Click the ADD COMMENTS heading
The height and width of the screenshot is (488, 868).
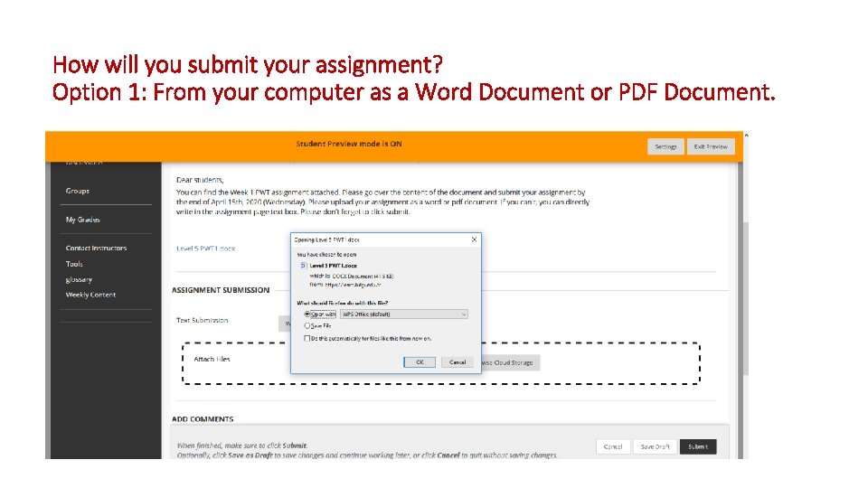pyautogui.click(x=203, y=418)
